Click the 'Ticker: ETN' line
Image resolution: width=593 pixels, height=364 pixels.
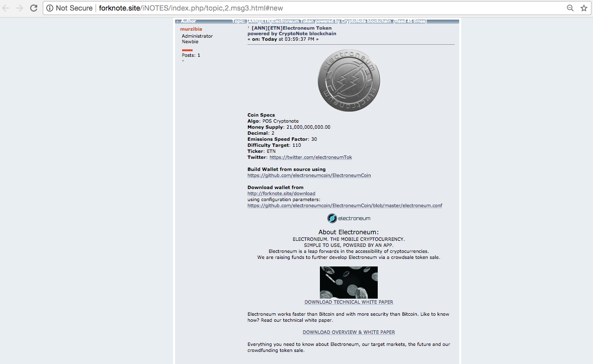coord(262,151)
